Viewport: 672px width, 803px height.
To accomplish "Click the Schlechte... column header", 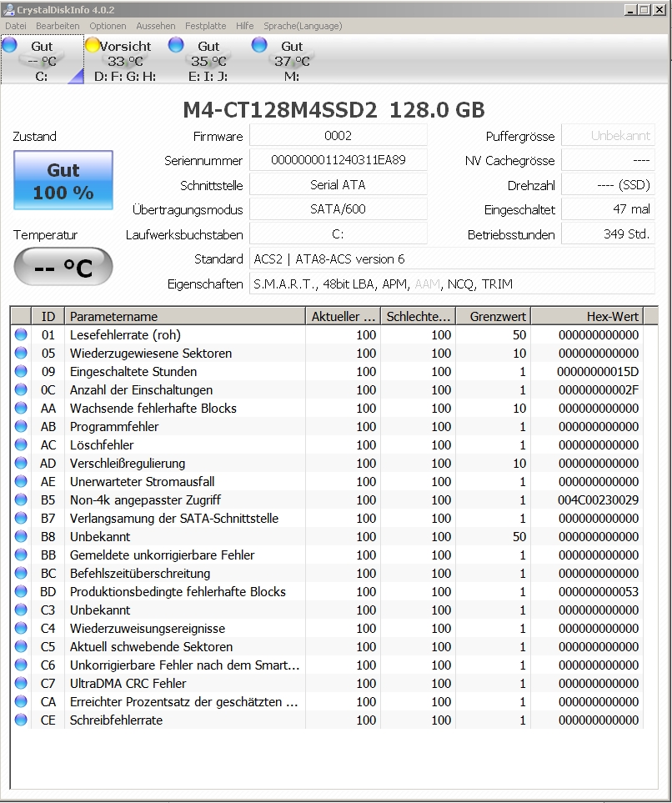I will click(x=418, y=317).
